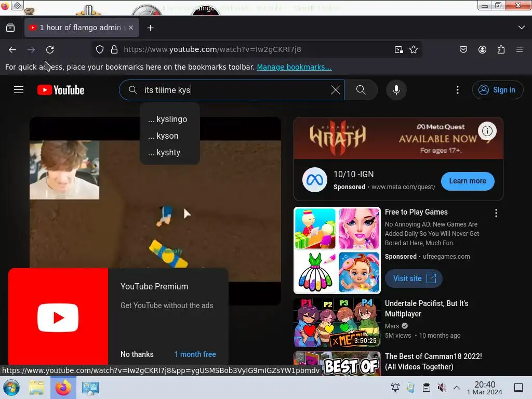
Task: Open the Firefox application menu
Action: tap(520, 49)
